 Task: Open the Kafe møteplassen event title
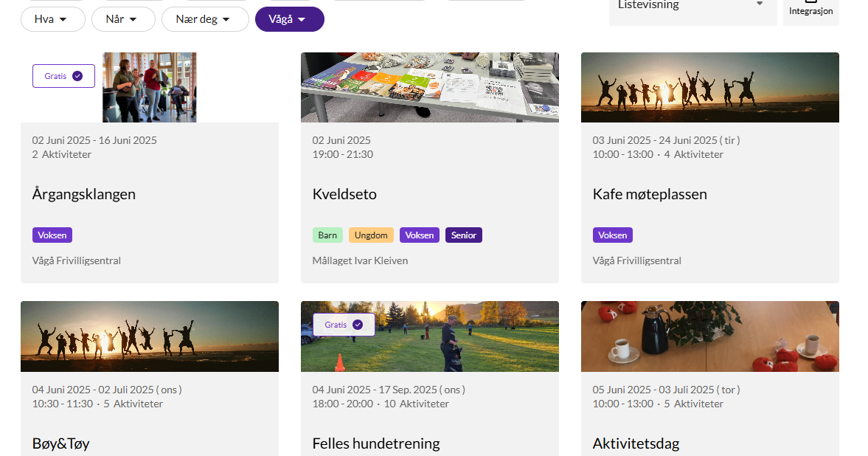tap(649, 194)
